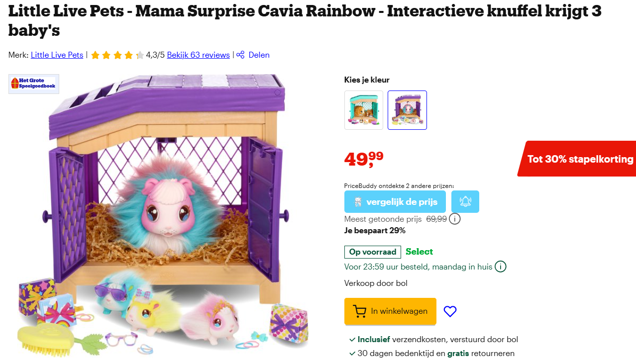Open the vergelijk de prijs dropdown

pyautogui.click(x=395, y=201)
